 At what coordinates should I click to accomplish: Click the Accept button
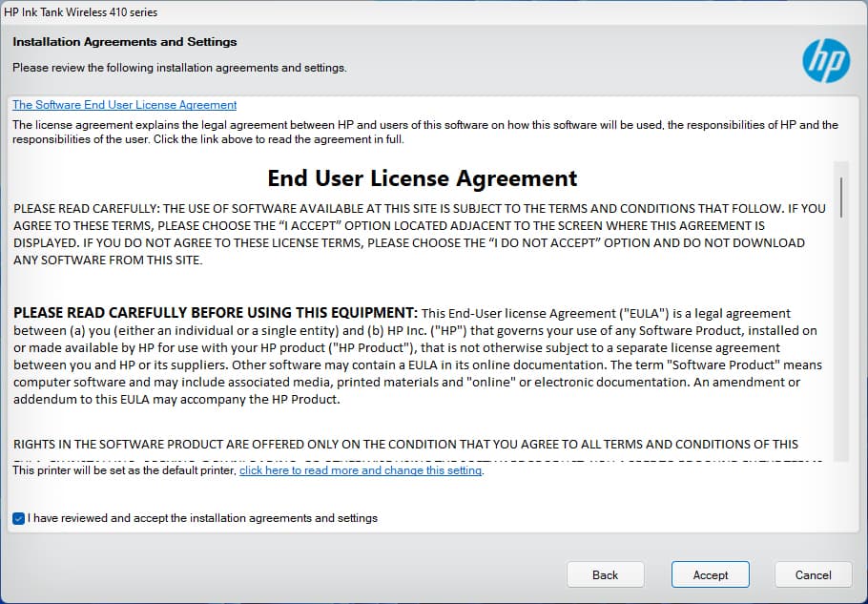click(x=711, y=574)
